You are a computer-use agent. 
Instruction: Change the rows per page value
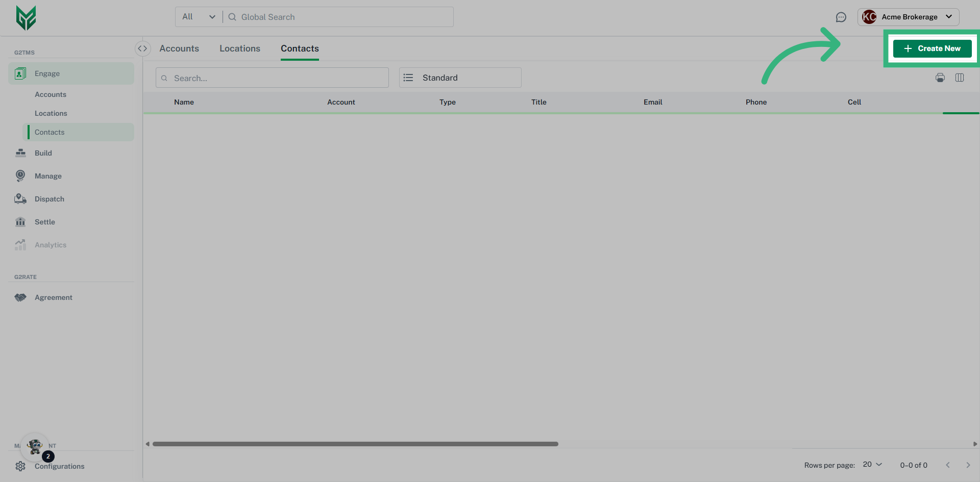[872, 465]
